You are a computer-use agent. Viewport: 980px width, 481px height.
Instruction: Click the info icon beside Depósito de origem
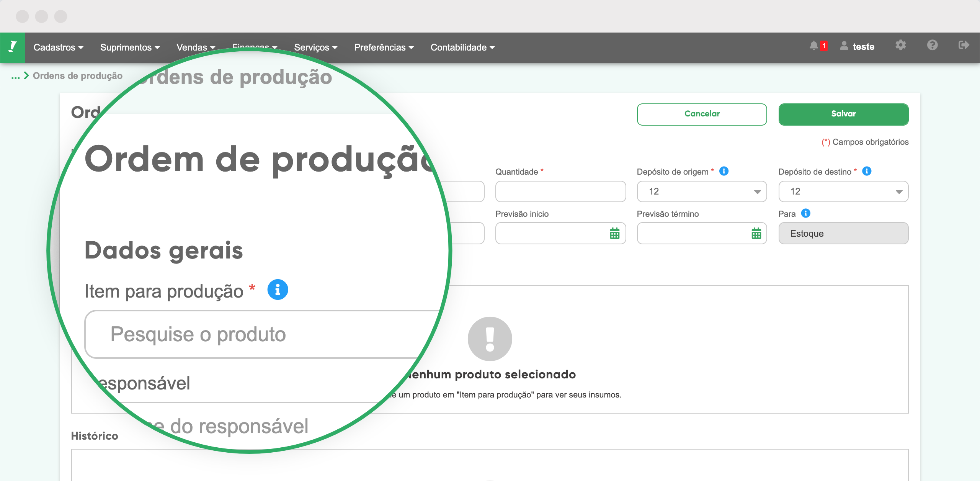point(724,172)
